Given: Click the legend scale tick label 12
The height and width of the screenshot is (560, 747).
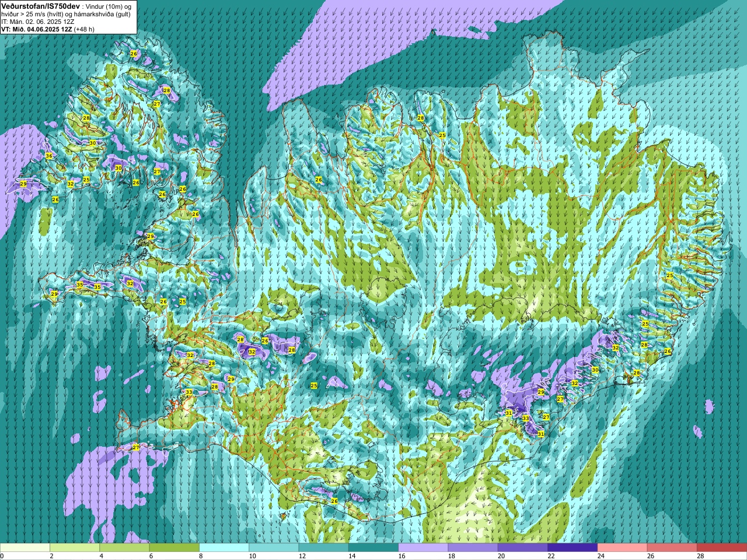Looking at the screenshot, I should [x=302, y=556].
